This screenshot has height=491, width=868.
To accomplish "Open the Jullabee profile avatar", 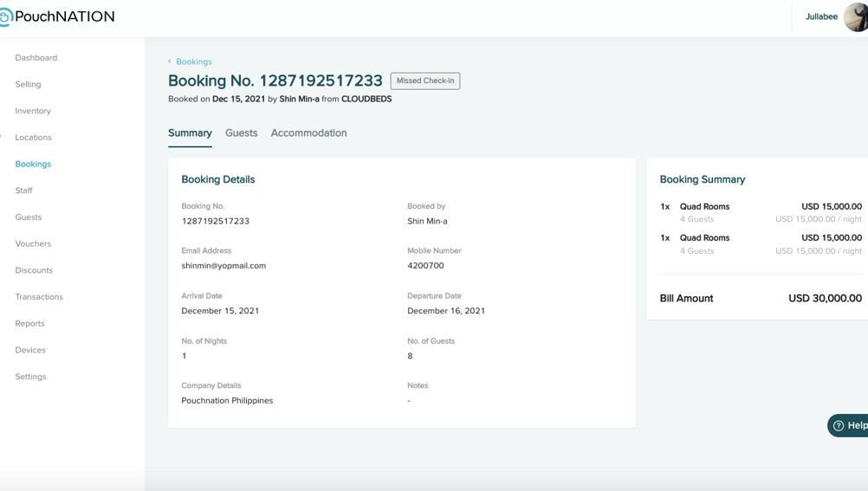I will (x=857, y=16).
